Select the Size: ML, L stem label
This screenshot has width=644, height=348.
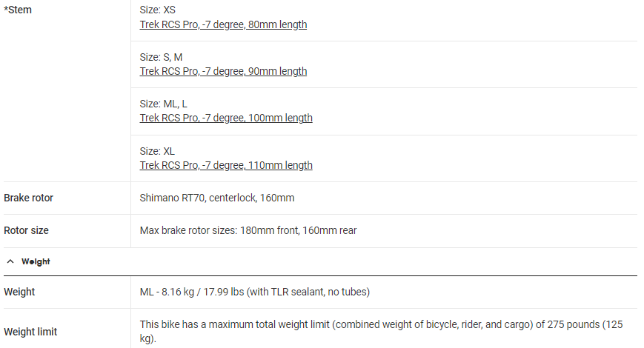[x=163, y=104]
